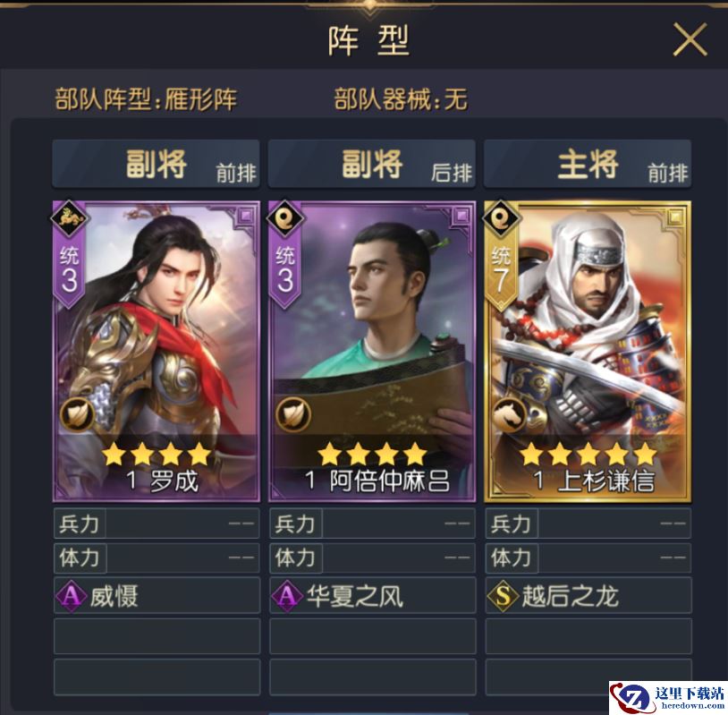Select the 罗成 general card
Screen dimensions: 728x715
click(157, 352)
